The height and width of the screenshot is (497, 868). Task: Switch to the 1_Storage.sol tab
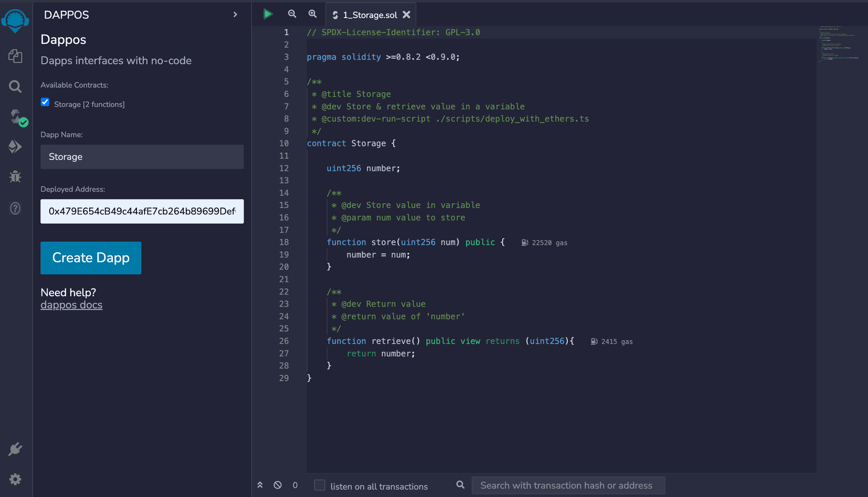point(370,15)
